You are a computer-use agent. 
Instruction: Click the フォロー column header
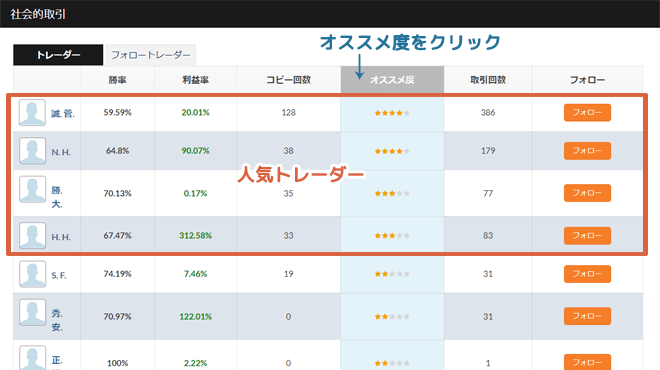click(x=587, y=80)
